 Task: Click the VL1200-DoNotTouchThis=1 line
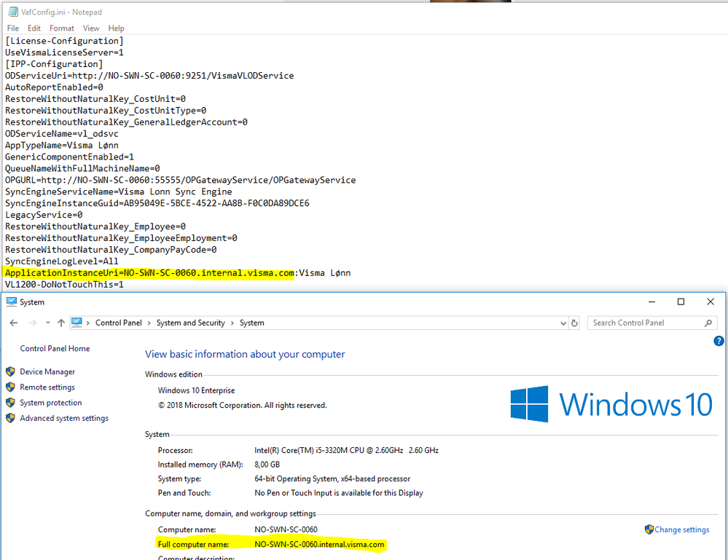(65, 285)
